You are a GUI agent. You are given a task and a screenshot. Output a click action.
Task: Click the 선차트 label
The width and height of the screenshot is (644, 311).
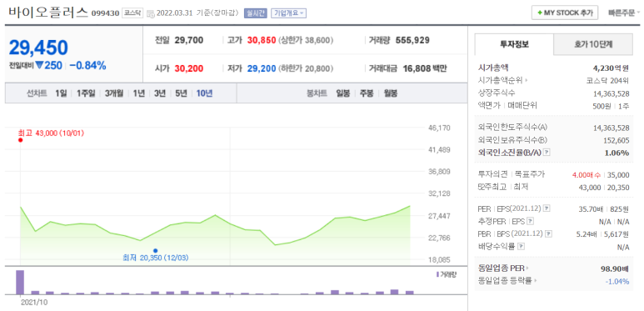[37, 93]
